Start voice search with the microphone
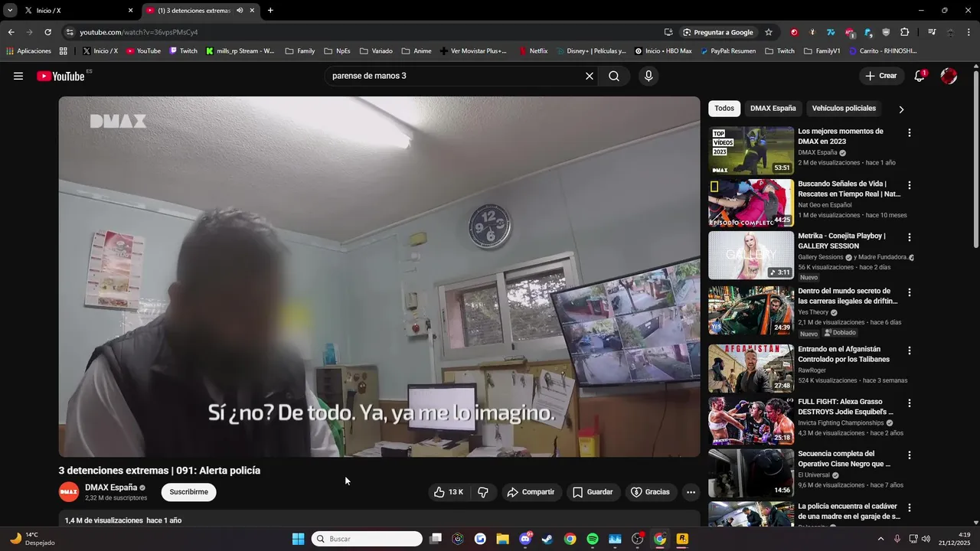This screenshot has width=980, height=551. tap(648, 76)
